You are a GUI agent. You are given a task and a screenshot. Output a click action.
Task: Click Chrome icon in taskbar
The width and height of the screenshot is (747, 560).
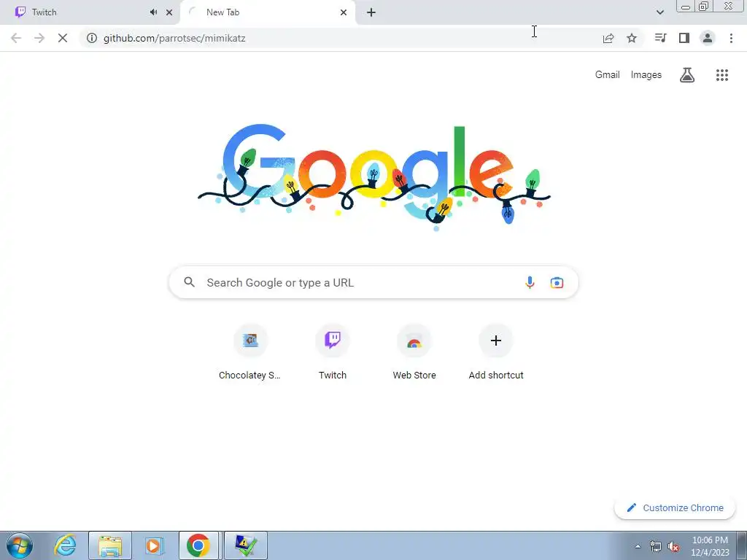click(x=198, y=545)
